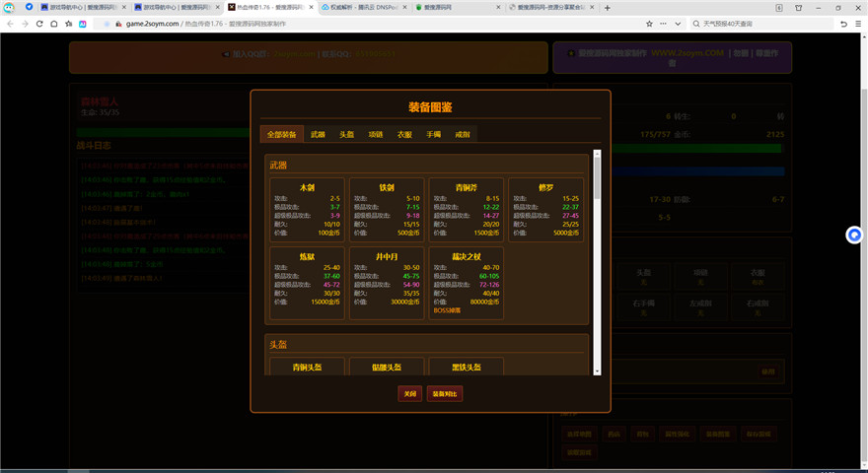
Task: Click the undo arrow icon at top right
Action: click(x=841, y=23)
